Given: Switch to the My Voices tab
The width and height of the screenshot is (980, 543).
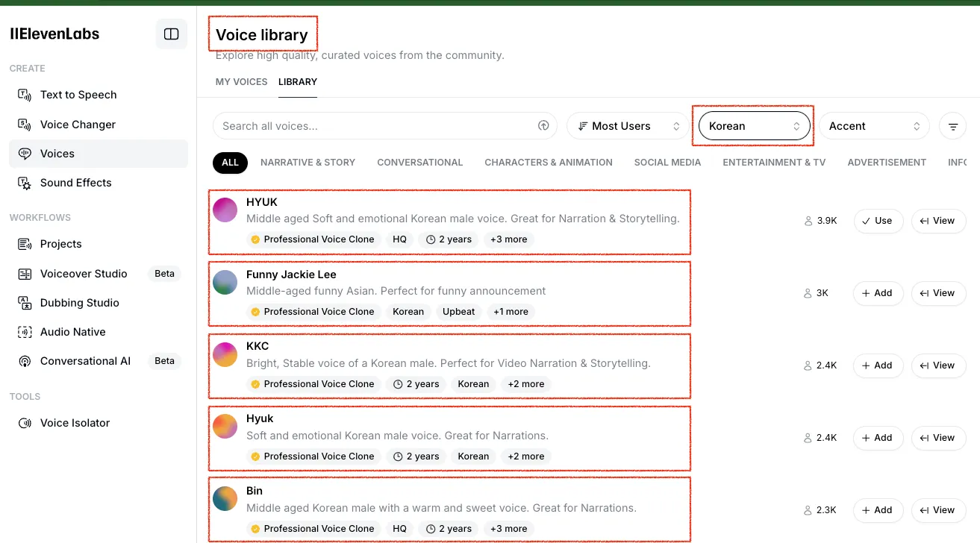Looking at the screenshot, I should (x=241, y=82).
